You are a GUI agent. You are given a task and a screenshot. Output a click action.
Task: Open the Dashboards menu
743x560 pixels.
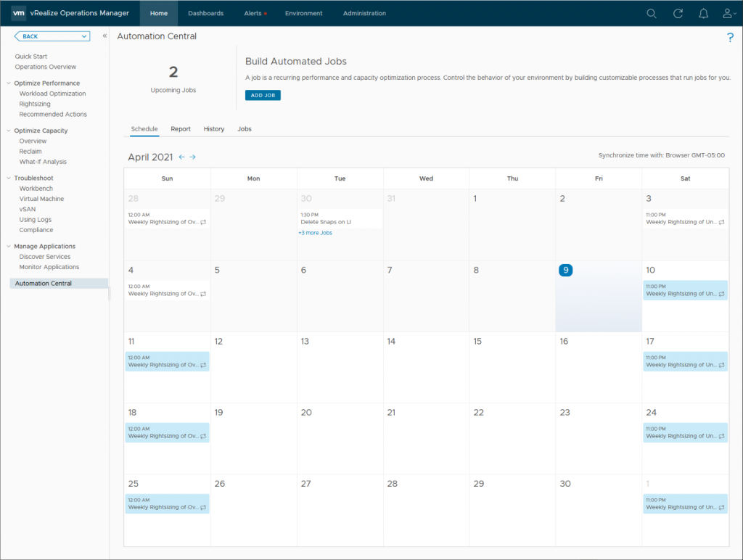point(205,13)
